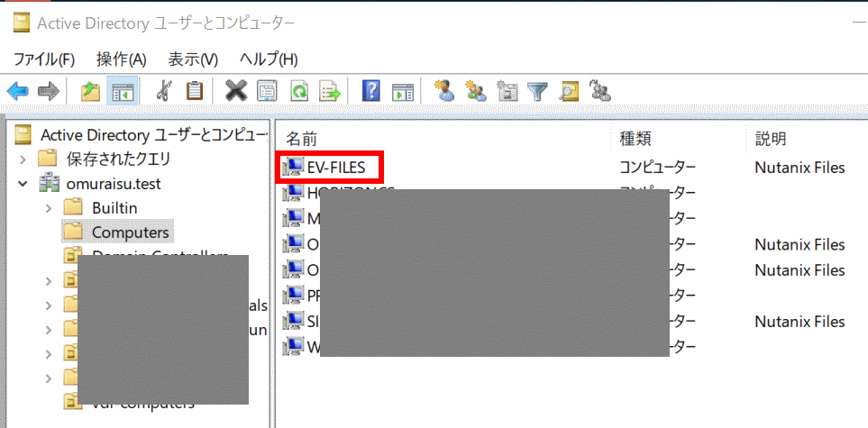Viewport: 868px width, 428px height.
Task: Click the Delete (X) toolbar icon
Action: click(x=236, y=91)
